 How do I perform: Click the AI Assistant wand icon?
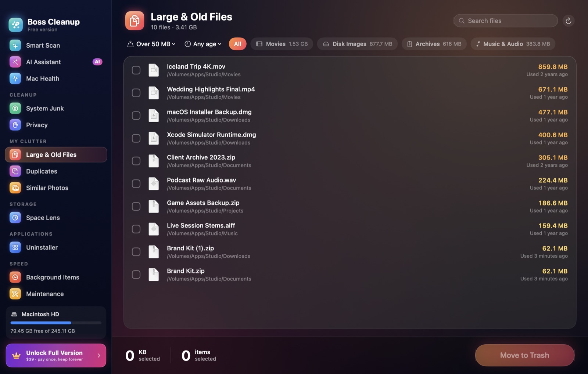(15, 62)
